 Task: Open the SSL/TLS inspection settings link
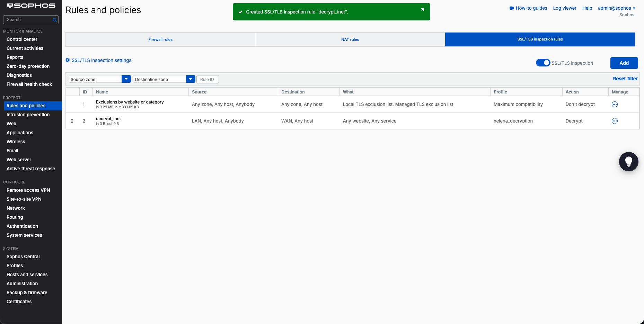(102, 60)
